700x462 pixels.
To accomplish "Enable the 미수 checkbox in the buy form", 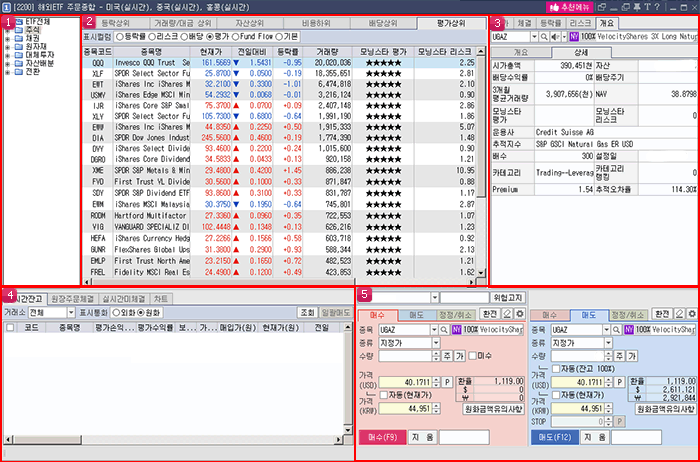I will click(x=472, y=356).
